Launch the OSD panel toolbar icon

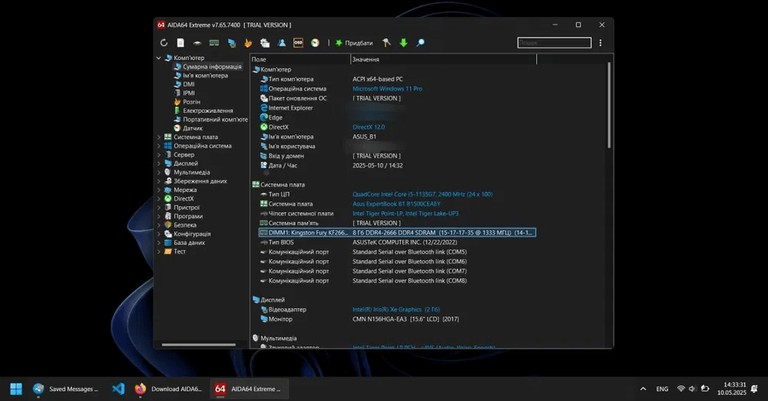click(x=298, y=43)
